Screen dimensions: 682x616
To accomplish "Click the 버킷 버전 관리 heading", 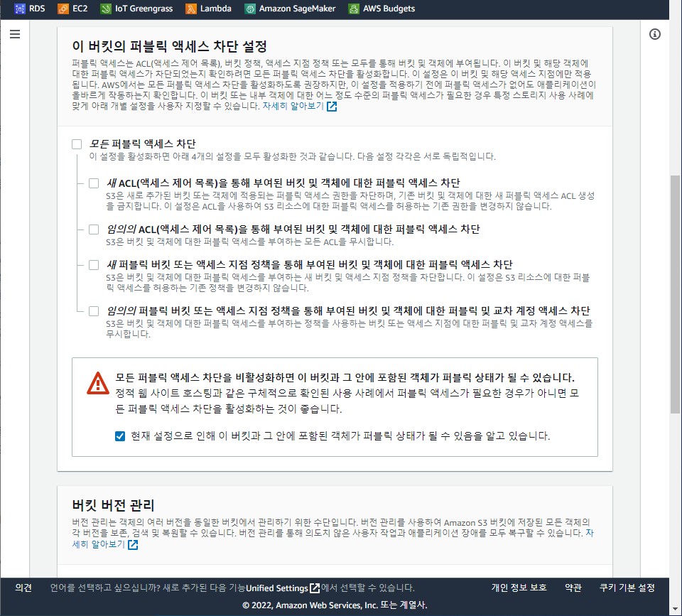I will coord(113,505).
